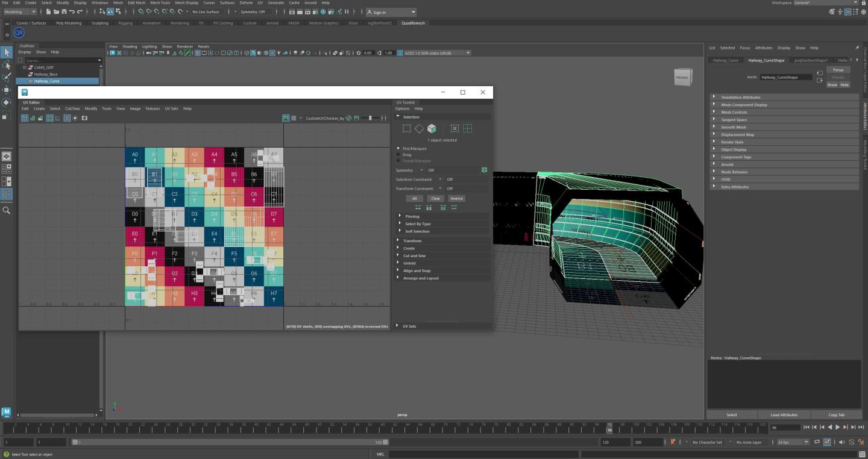The image size is (868, 459).
Task: Click the magnifier search icon in the left toolbar
Action: pos(7,210)
